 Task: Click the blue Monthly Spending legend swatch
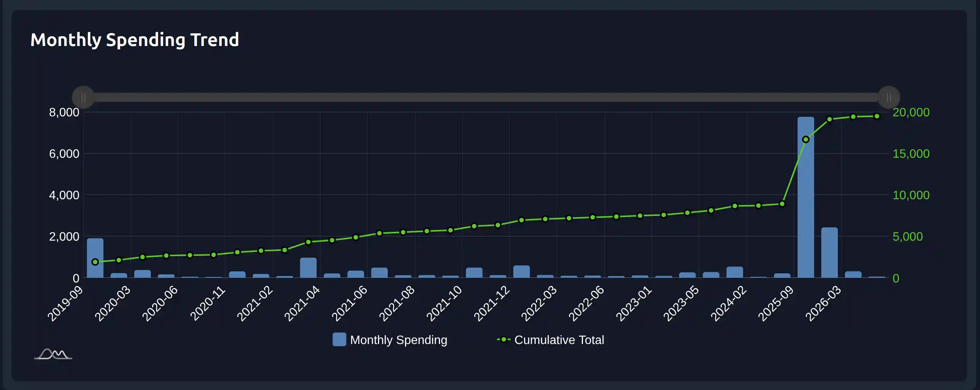[339, 339]
